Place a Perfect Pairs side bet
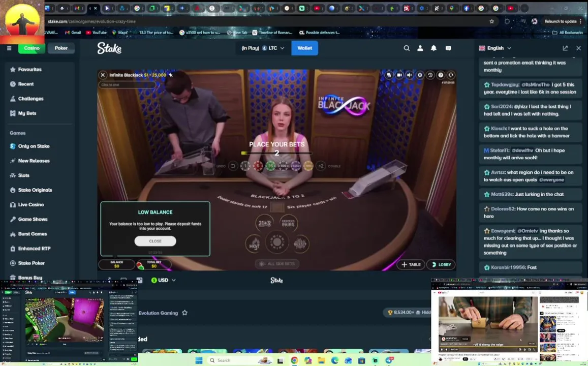Image resolution: width=588 pixels, height=366 pixels. click(x=288, y=223)
